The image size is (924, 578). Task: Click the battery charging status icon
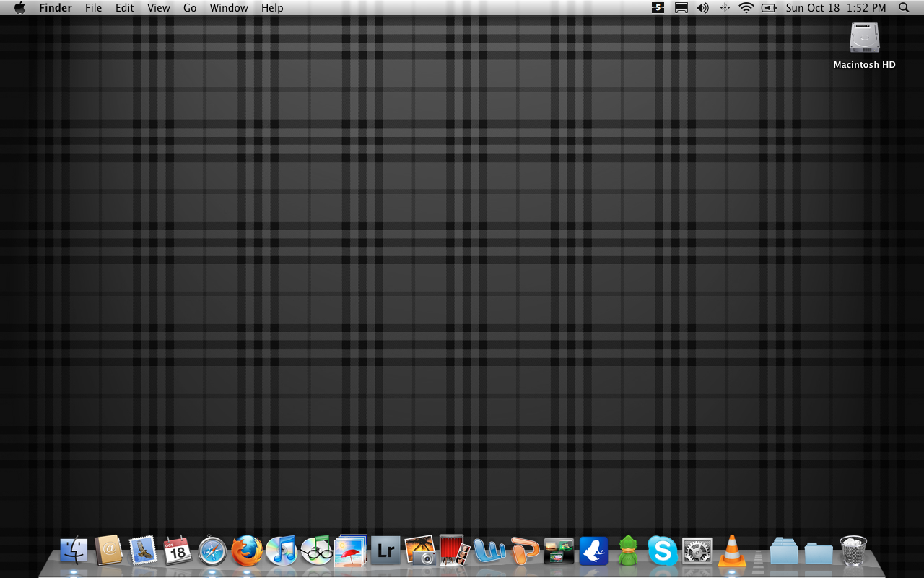pos(770,8)
